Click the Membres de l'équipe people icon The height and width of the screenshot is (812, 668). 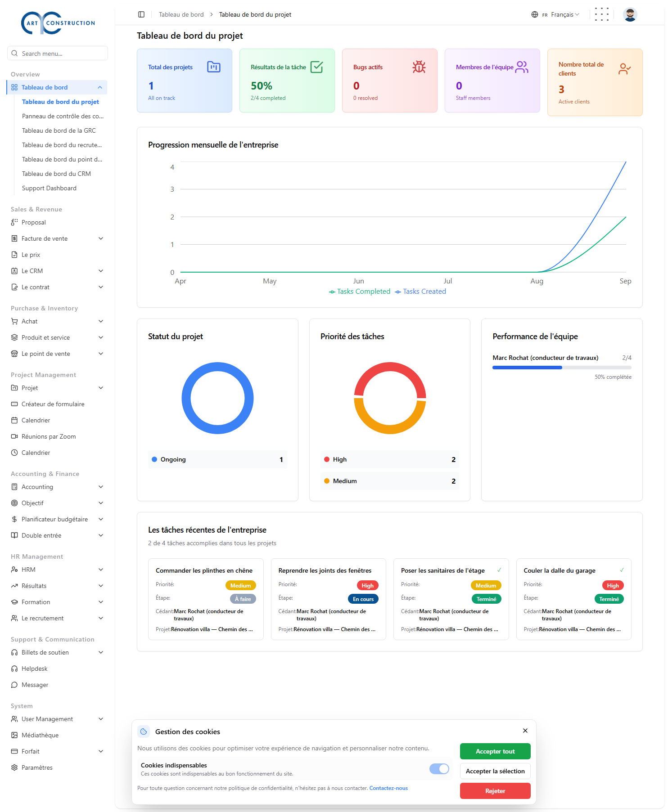pos(522,67)
